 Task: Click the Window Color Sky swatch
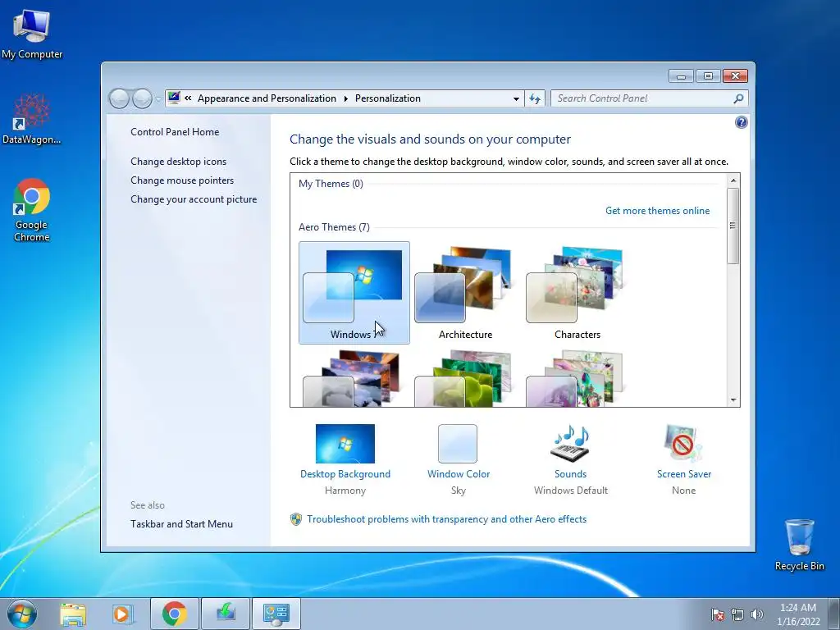(458, 444)
